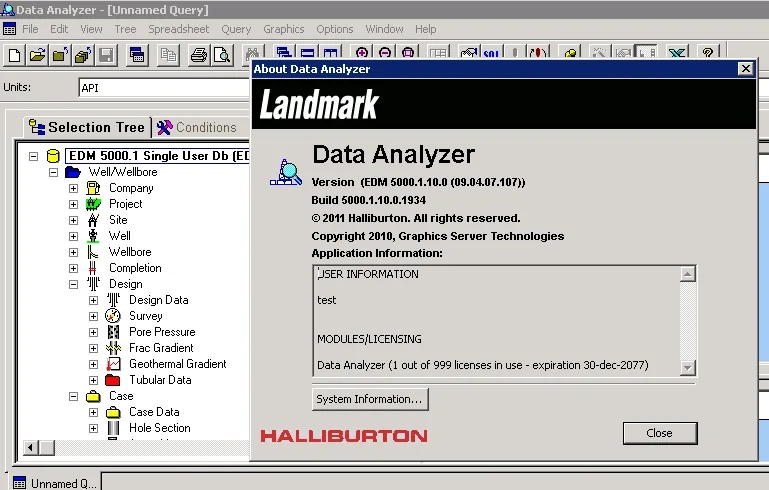Collapse the Design node
The image size is (769, 490).
pos(74,284)
